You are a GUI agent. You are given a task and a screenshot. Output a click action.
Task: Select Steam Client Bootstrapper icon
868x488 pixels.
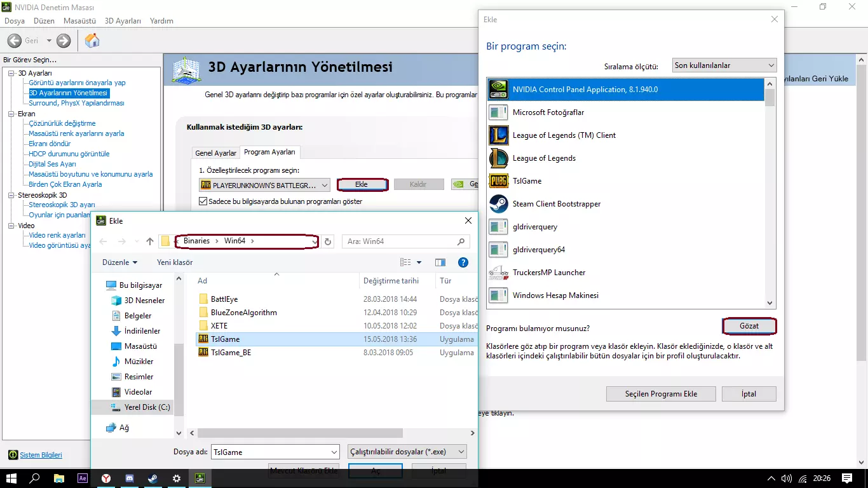tap(498, 204)
